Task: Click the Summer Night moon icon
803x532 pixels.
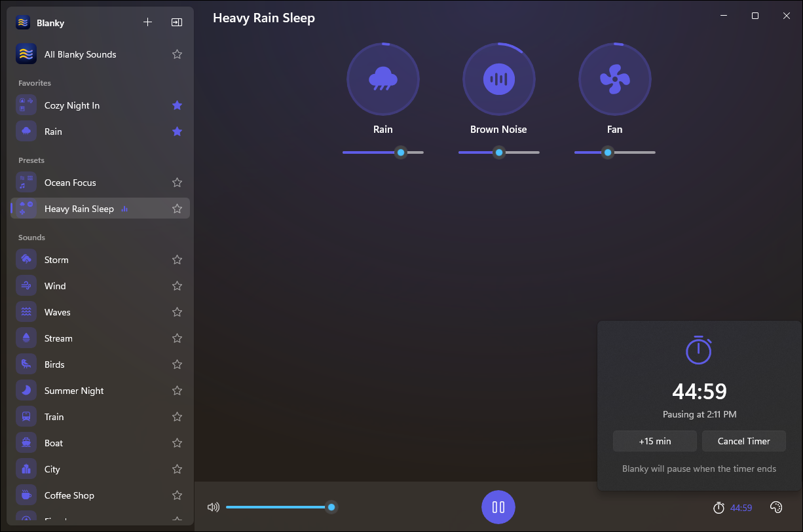Action: 26,391
